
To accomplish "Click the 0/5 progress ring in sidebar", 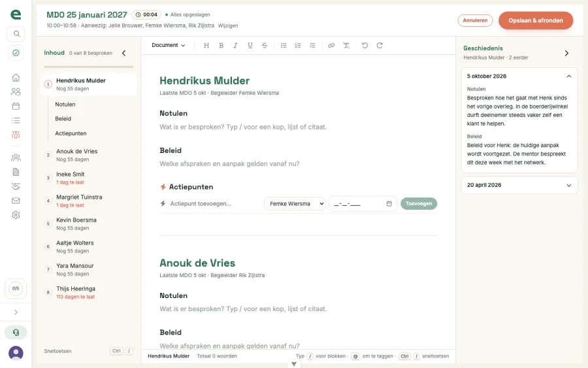I will (x=16, y=288).
